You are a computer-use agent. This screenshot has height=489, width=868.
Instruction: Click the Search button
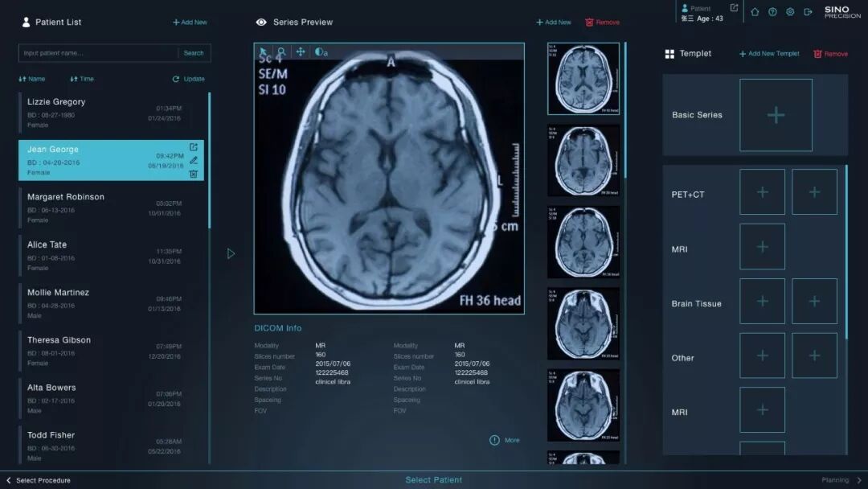(x=194, y=53)
